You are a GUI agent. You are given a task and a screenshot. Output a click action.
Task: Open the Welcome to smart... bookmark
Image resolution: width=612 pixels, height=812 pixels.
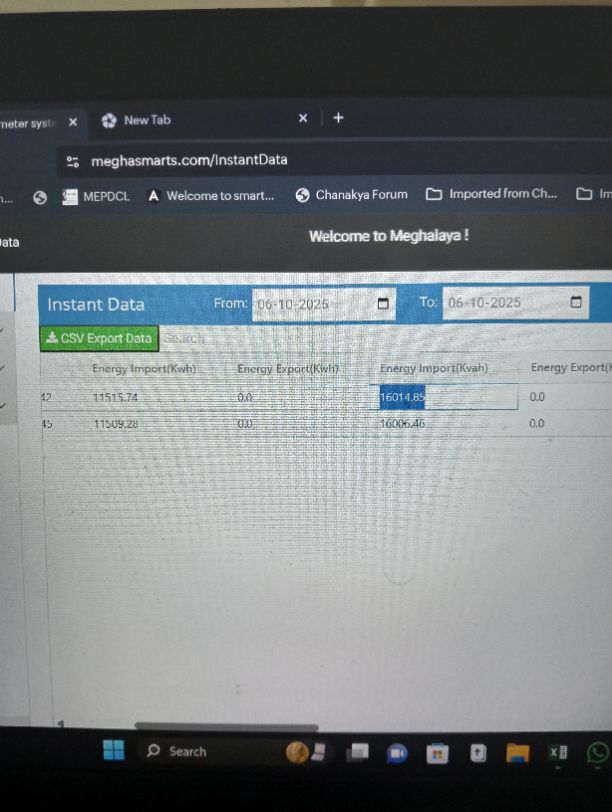tap(211, 196)
